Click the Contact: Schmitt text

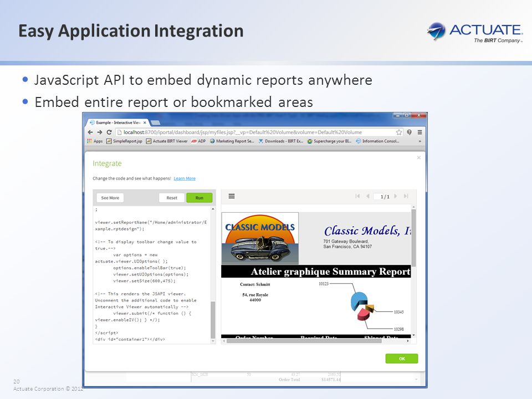255,284
